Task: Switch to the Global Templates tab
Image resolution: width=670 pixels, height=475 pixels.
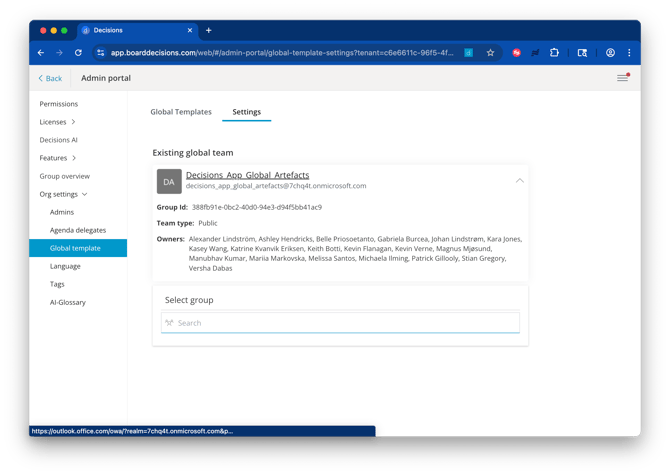Action: click(181, 112)
